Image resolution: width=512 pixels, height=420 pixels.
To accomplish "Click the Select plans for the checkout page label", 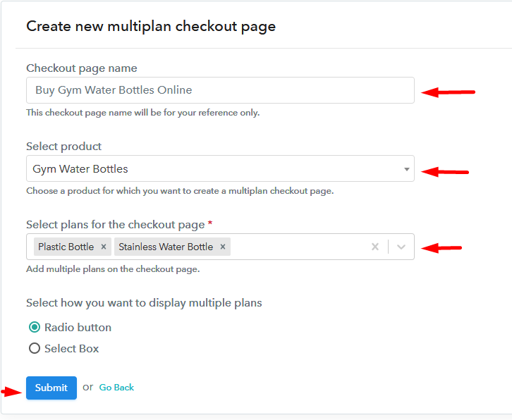I will (x=116, y=225).
